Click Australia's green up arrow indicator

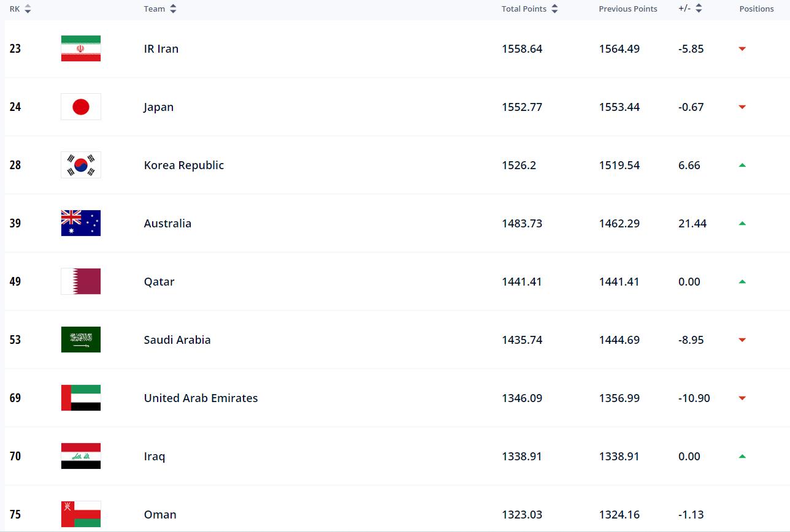[x=742, y=223]
